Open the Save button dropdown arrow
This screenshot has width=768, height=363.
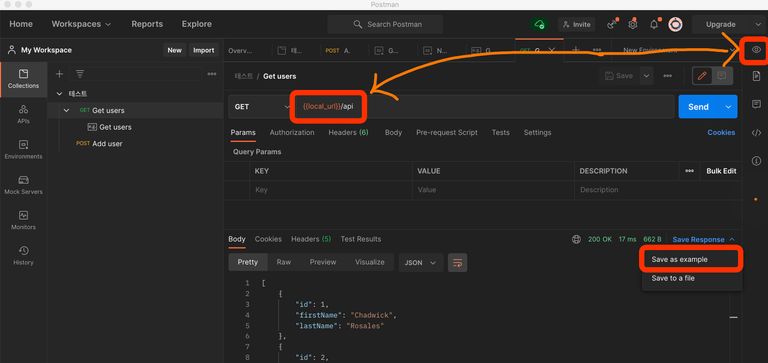pos(646,76)
